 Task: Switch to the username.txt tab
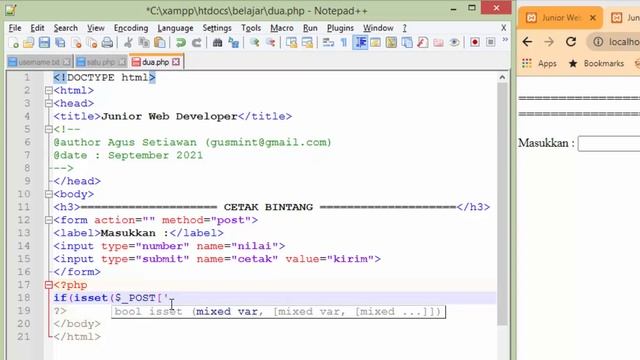(39, 62)
